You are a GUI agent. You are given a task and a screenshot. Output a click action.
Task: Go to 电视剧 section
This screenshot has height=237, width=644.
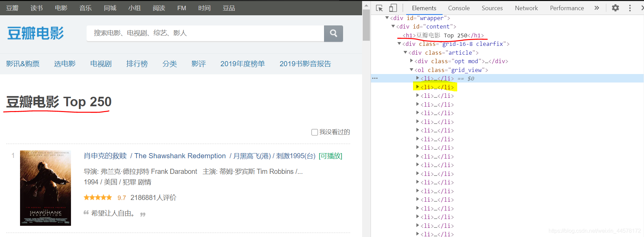[101, 64]
